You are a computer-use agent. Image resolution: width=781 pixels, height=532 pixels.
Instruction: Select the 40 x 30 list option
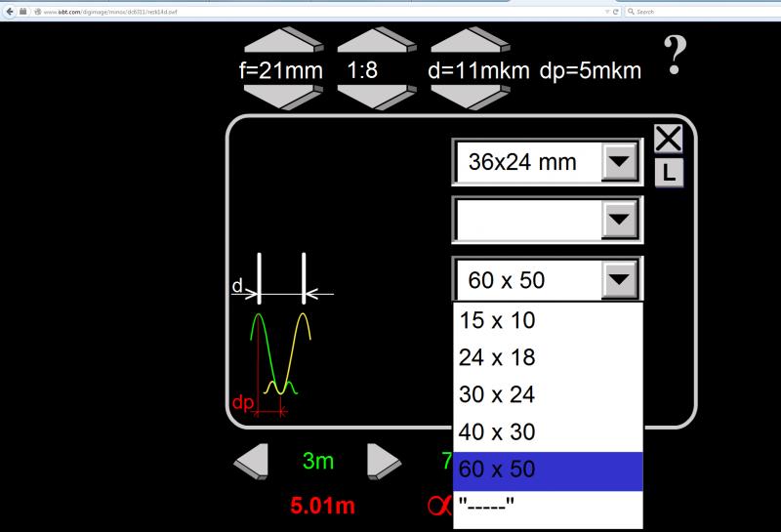click(x=548, y=432)
